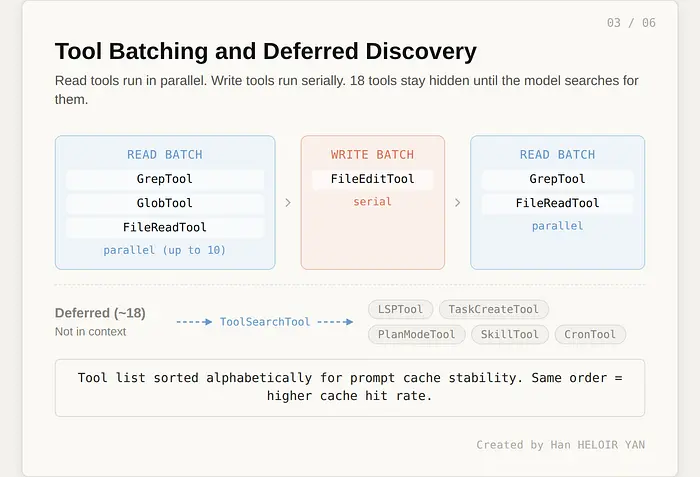Click GrepTool in the left Read Batch
The height and width of the screenshot is (477, 700).
165,179
